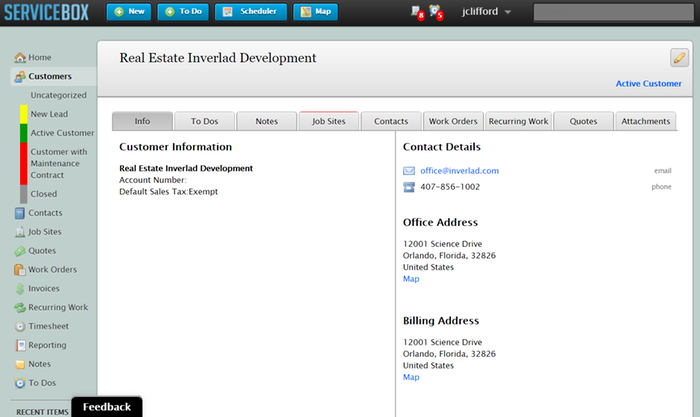This screenshot has height=417, width=700.
Task: Click the Account Number label
Action: point(153,180)
